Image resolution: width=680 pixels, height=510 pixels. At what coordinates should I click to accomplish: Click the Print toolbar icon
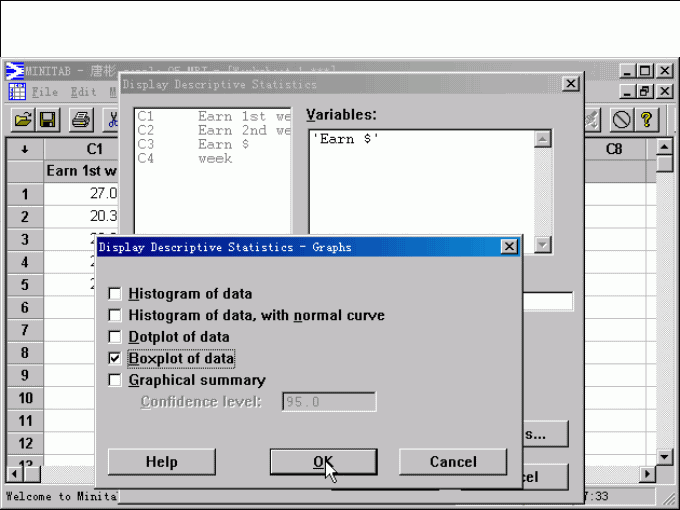pyautogui.click(x=81, y=120)
